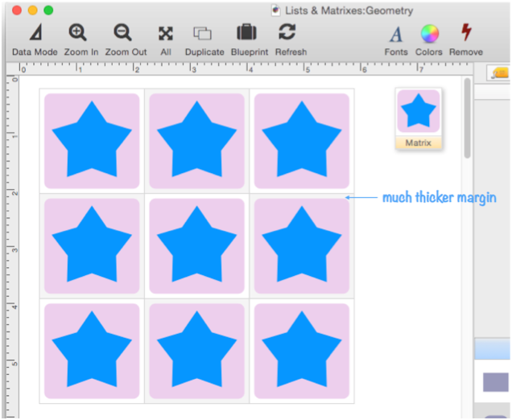Switch to Data Mode in the toolbar
Image resolution: width=512 pixels, height=420 pixels.
click(35, 39)
